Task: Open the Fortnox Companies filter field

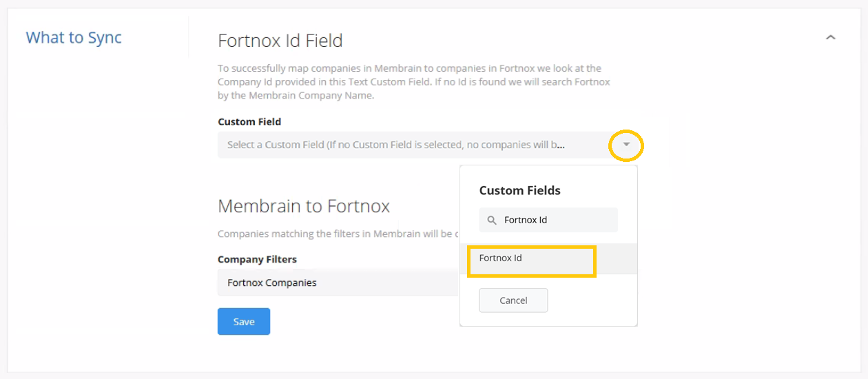Action: 338,283
